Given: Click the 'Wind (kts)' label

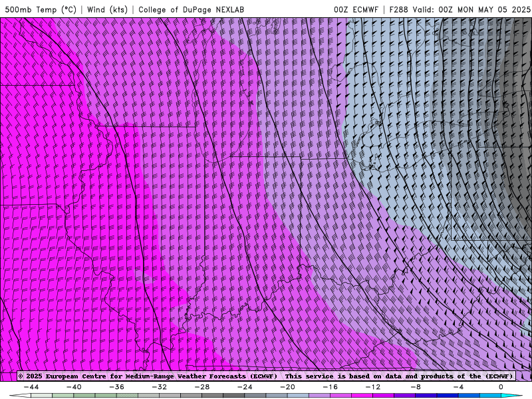Looking at the screenshot, I should 107,9.
